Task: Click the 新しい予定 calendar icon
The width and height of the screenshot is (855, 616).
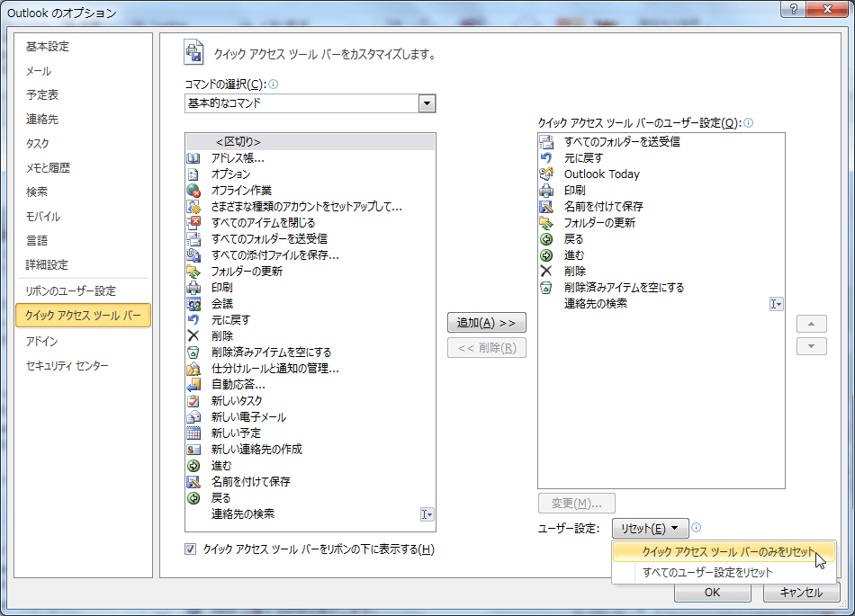Action: (x=193, y=433)
